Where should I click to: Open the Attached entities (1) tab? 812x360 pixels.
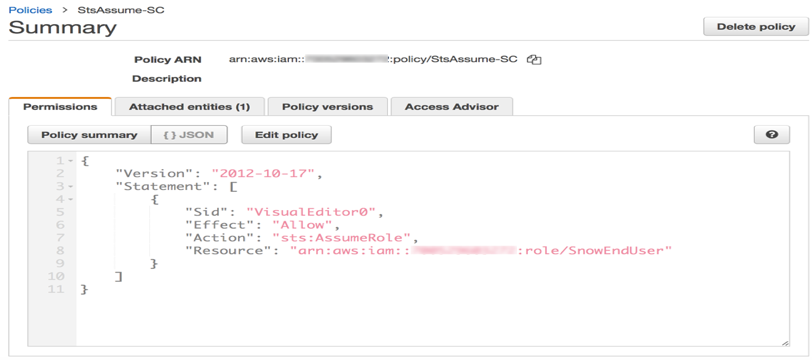pos(190,107)
